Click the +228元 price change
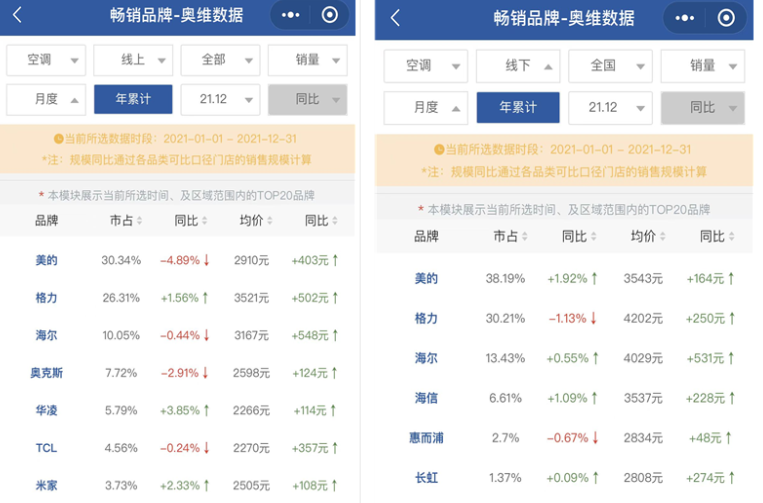 705,398
